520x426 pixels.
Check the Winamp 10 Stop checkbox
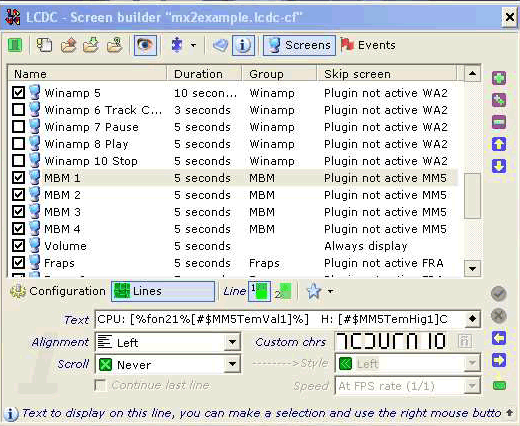click(x=18, y=161)
